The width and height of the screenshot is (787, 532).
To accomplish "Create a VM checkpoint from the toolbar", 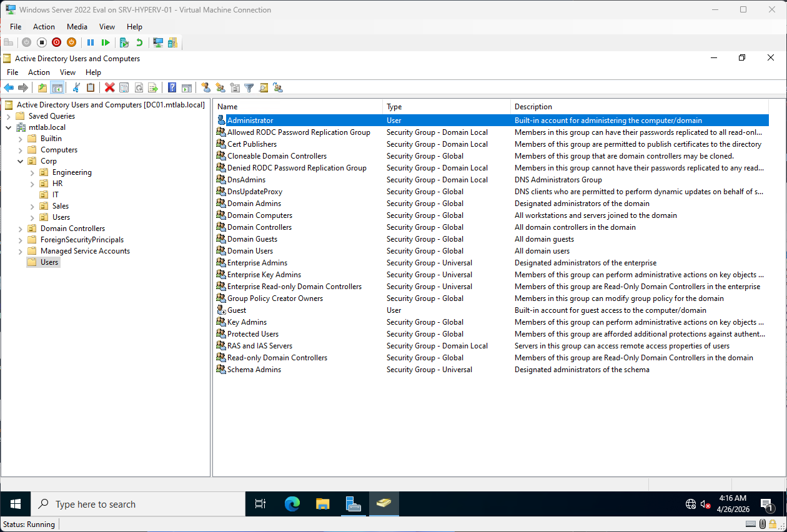I will click(124, 42).
